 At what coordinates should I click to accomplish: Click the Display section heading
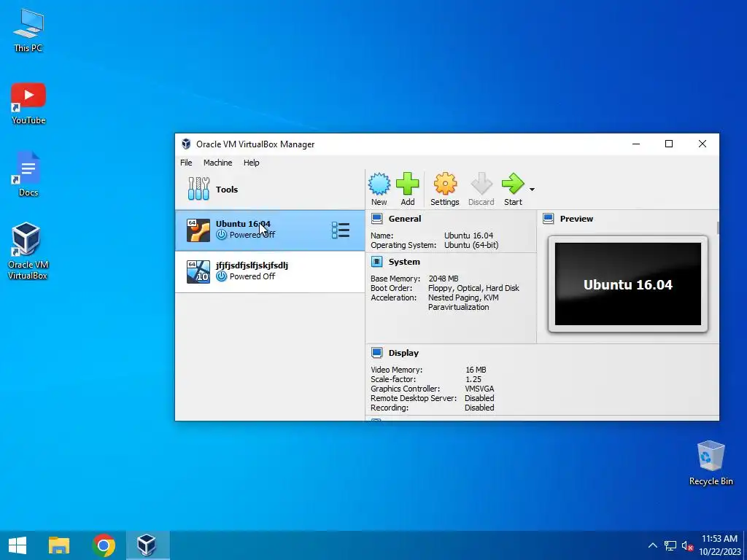point(403,353)
